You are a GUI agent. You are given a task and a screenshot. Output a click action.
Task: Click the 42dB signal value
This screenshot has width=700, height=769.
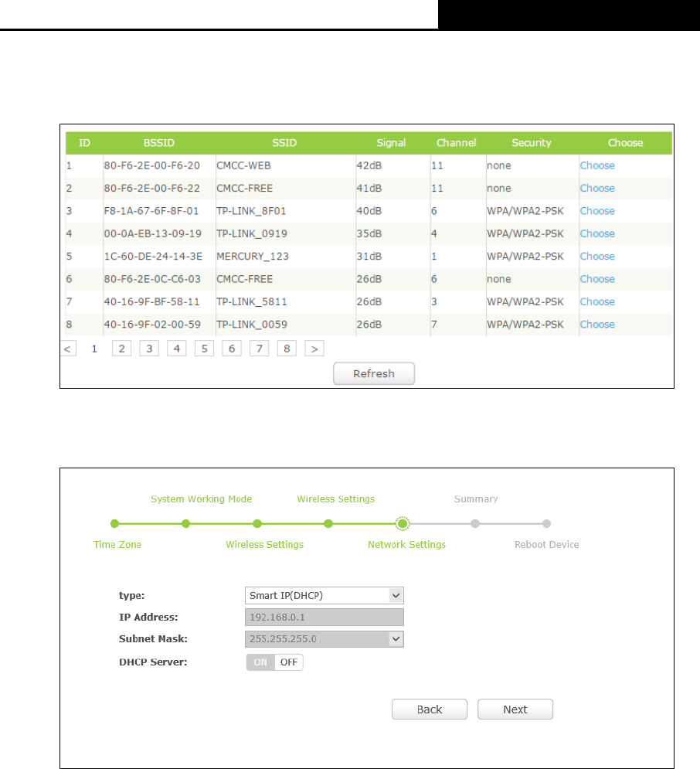coord(369,165)
